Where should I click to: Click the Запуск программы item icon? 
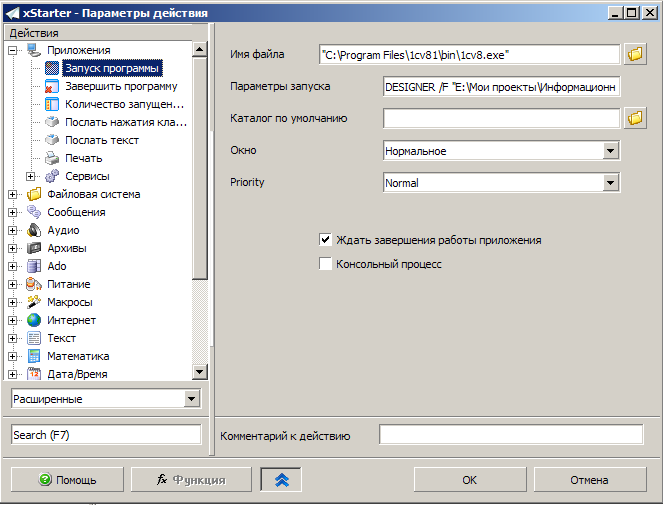pyautogui.click(x=52, y=68)
